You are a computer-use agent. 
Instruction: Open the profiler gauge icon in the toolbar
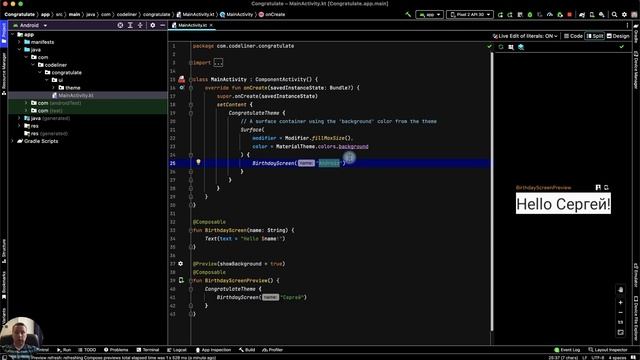tap(550, 14)
